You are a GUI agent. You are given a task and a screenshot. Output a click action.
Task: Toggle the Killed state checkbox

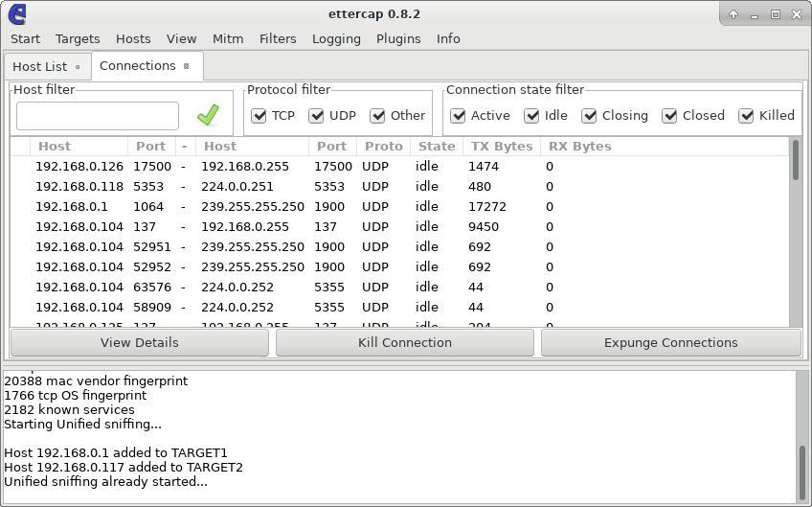746,116
